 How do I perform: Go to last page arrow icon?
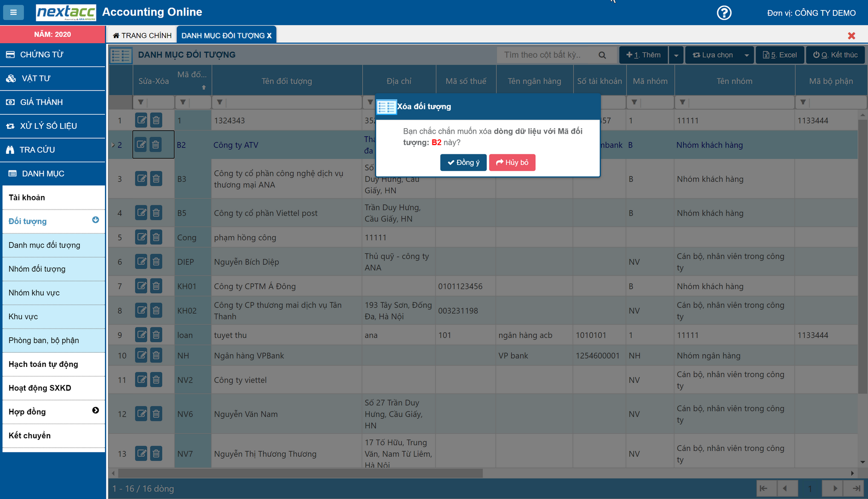(x=856, y=488)
